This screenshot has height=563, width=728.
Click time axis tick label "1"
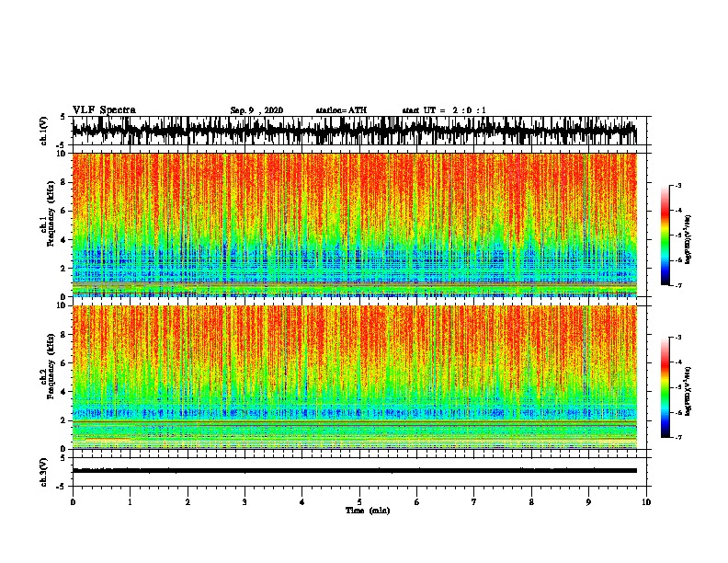130,502
